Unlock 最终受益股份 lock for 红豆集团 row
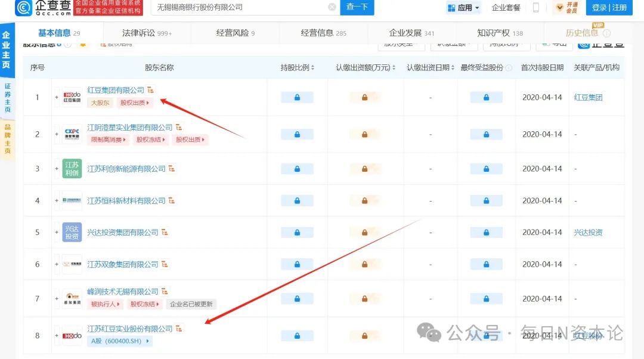 [x=487, y=97]
